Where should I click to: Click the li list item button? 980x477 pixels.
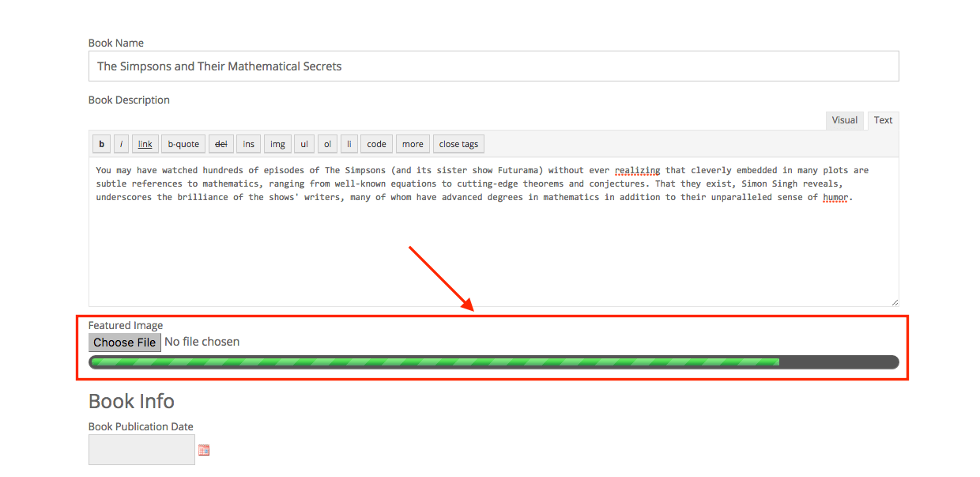[x=349, y=144]
